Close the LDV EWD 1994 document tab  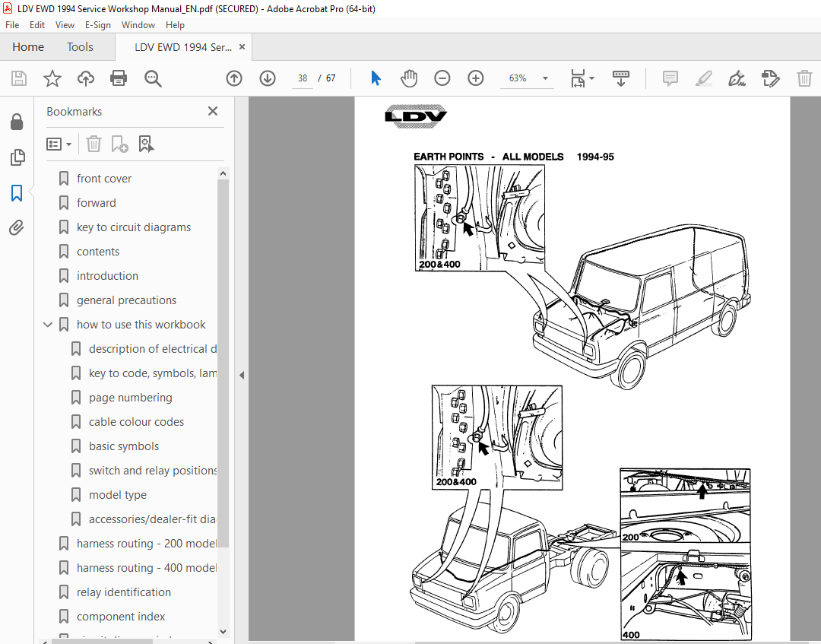[242, 47]
